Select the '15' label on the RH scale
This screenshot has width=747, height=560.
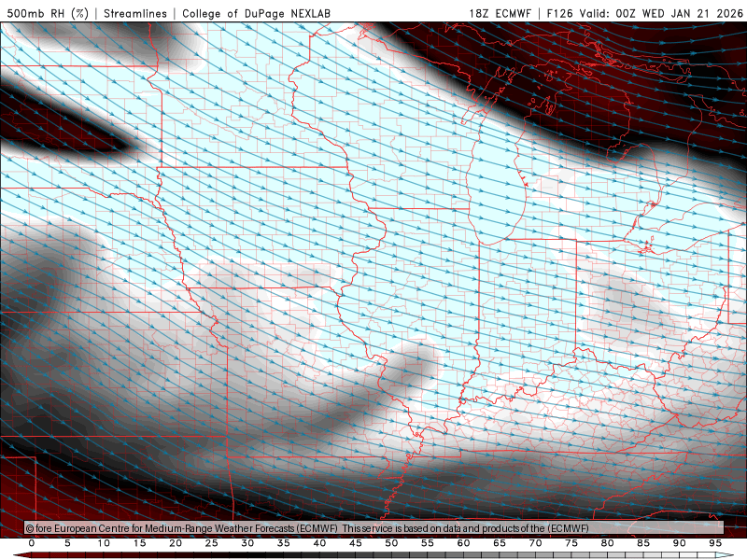pyautogui.click(x=139, y=543)
